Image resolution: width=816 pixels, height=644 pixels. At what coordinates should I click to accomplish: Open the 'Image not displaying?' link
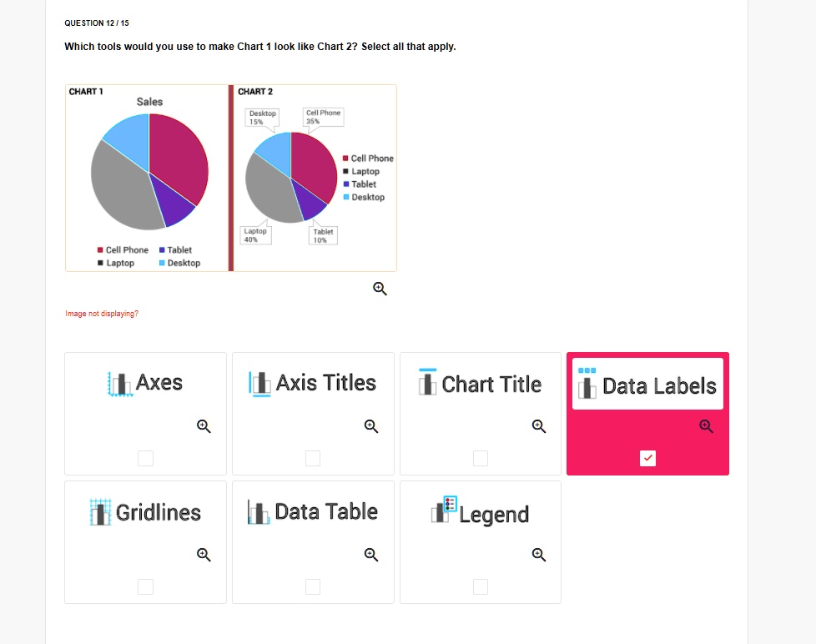[102, 314]
